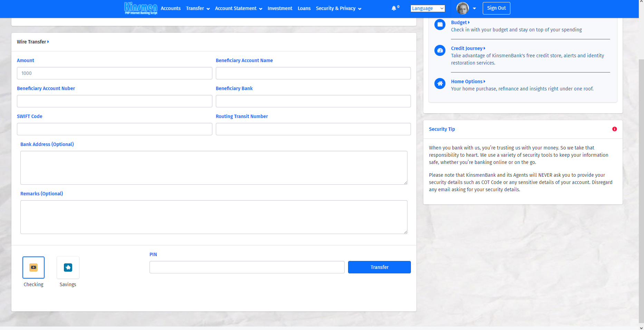Focus the SWIFT Code field

click(114, 129)
